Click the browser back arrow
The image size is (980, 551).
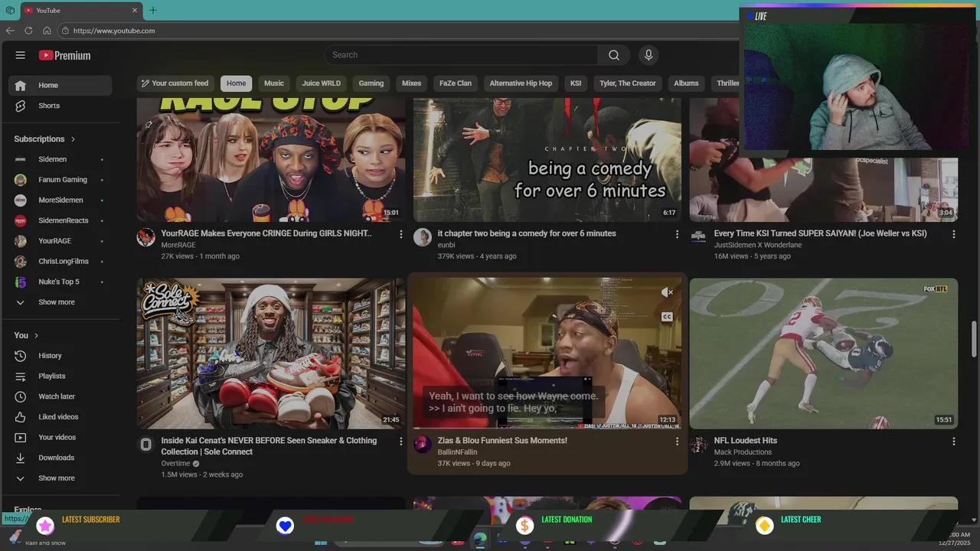point(10,31)
